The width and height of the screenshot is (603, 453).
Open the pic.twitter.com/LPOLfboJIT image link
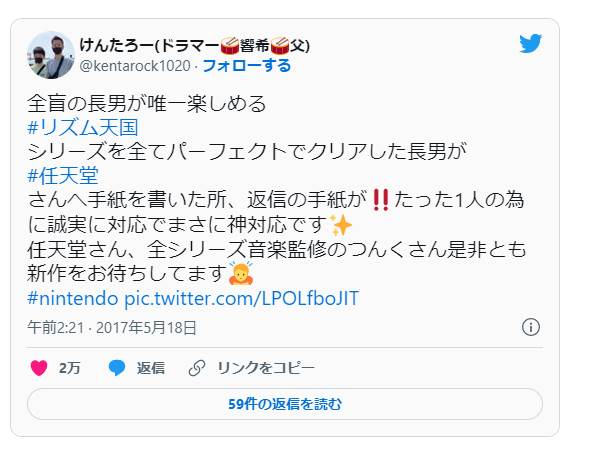click(242, 298)
